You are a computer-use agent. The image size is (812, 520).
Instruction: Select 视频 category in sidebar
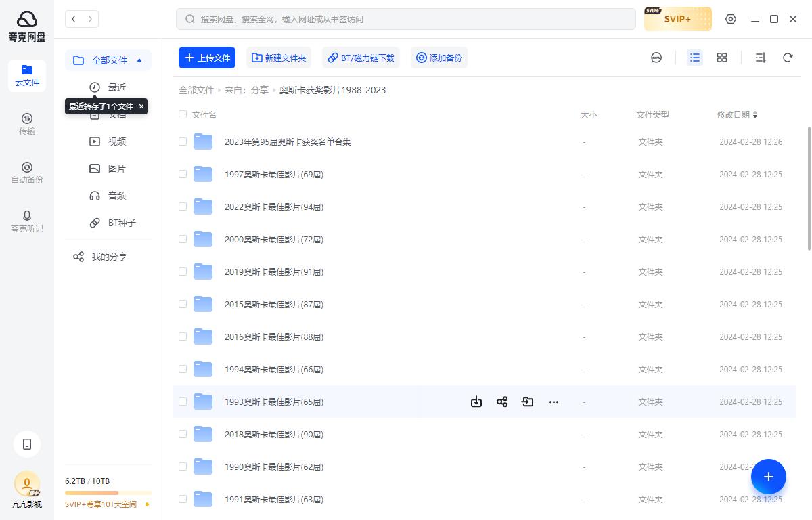tap(116, 141)
